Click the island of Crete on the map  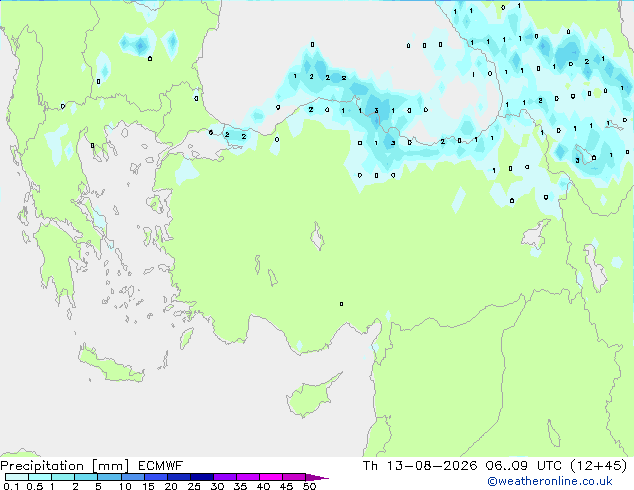(x=110, y=365)
